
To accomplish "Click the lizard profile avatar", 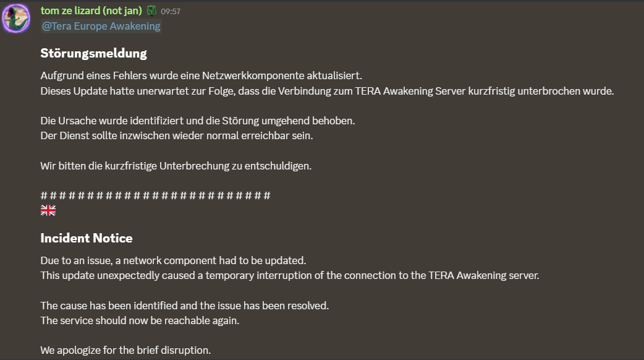I will pos(16,18).
